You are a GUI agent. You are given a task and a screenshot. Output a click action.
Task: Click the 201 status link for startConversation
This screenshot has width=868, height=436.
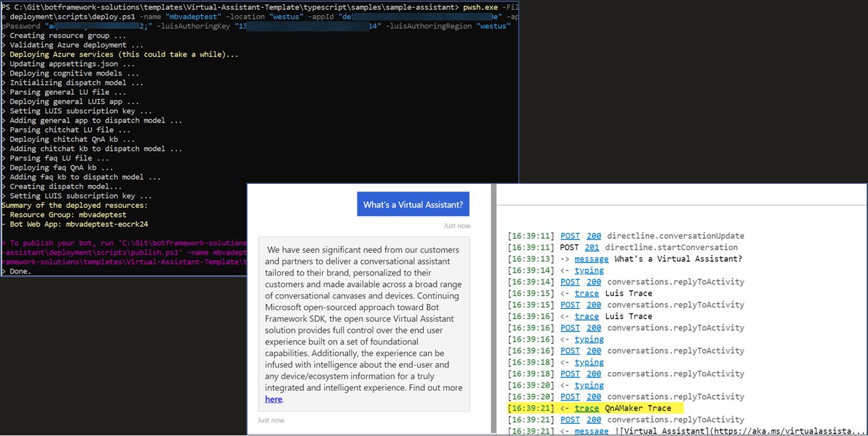(x=593, y=247)
